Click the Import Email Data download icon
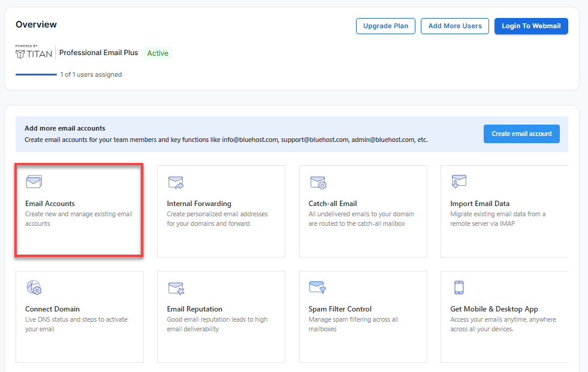Screen dimensions: 588x372 459,182
